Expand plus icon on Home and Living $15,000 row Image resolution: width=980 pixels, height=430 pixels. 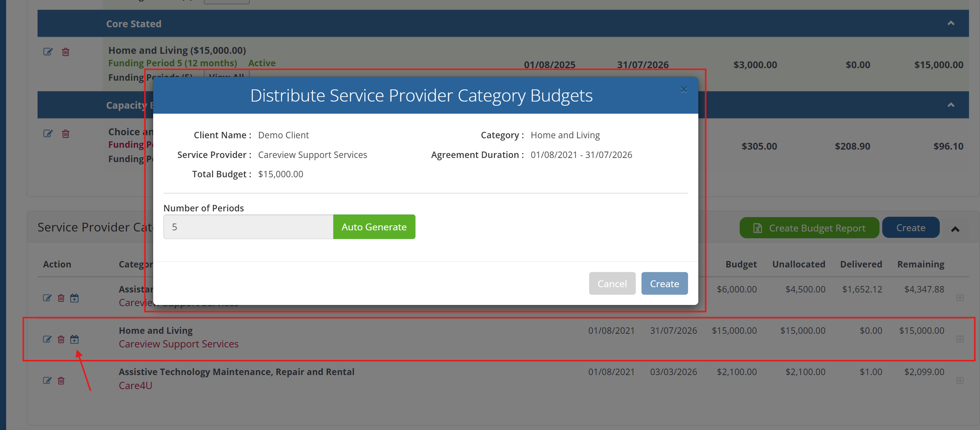[960, 339]
